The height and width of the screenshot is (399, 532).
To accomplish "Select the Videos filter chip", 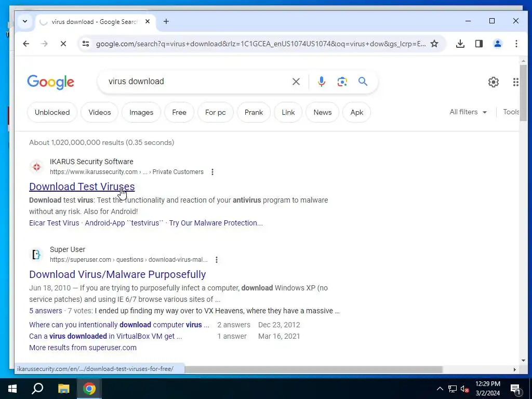I will coord(99,112).
